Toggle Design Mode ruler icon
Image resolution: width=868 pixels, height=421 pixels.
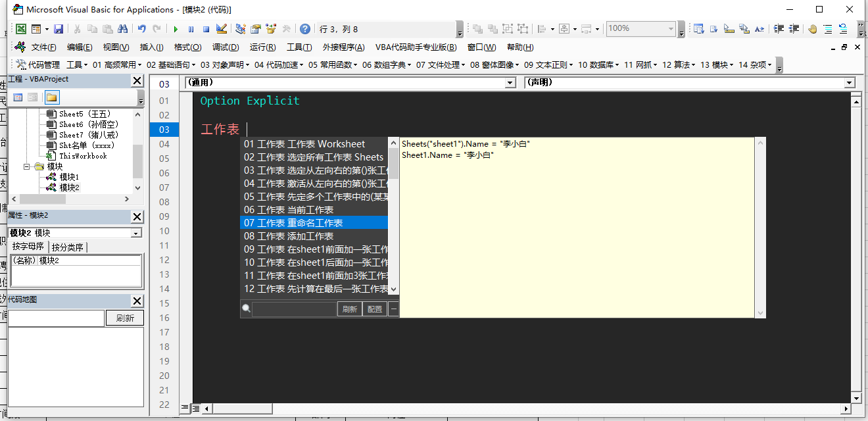pos(222,29)
